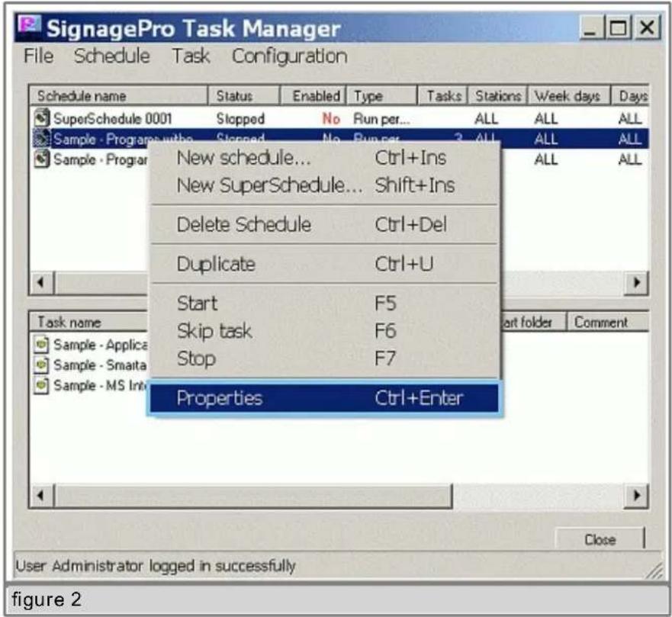The width and height of the screenshot is (672, 617).
Task: Click the Sample - MS Int task icon
Action: point(41,385)
